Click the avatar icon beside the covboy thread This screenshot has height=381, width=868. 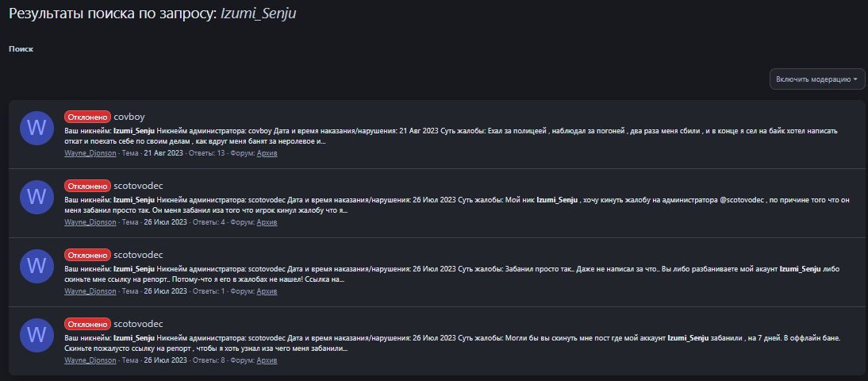[x=36, y=129]
